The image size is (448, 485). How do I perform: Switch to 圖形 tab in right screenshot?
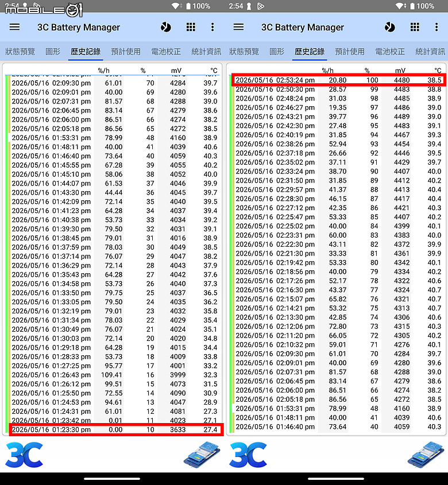click(277, 51)
